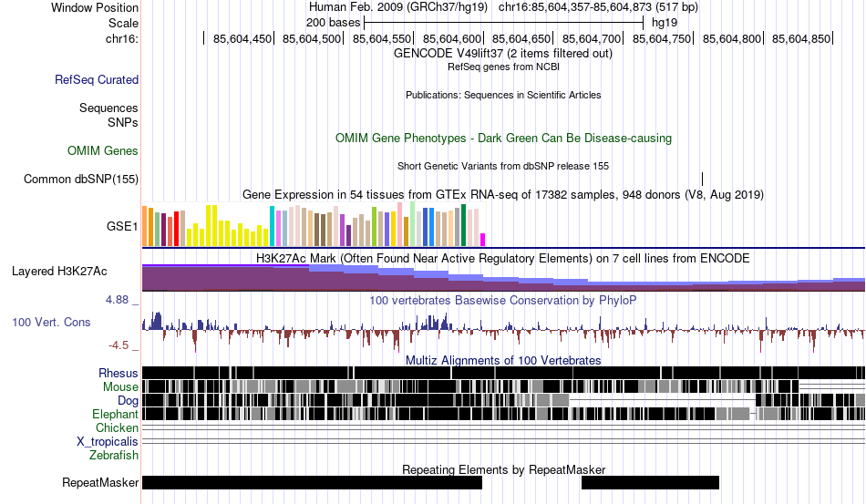Select the Rhesus species label
The height and width of the screenshot is (504, 866).
click(x=119, y=373)
